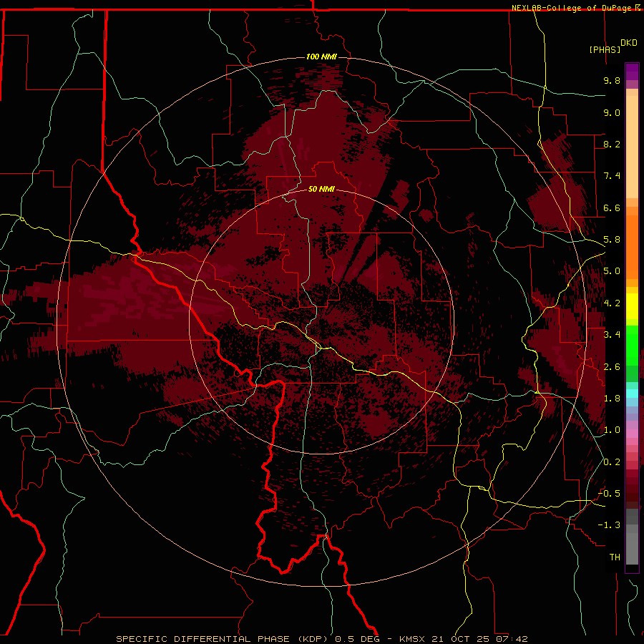Pick the orange color bar segment
This screenshot has height=644, width=644.
632,248
